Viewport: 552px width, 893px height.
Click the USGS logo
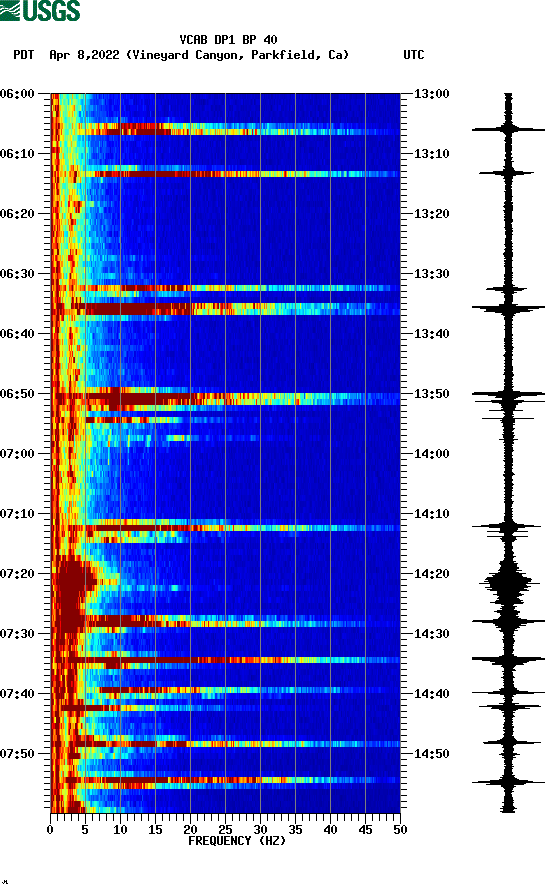click(x=40, y=10)
